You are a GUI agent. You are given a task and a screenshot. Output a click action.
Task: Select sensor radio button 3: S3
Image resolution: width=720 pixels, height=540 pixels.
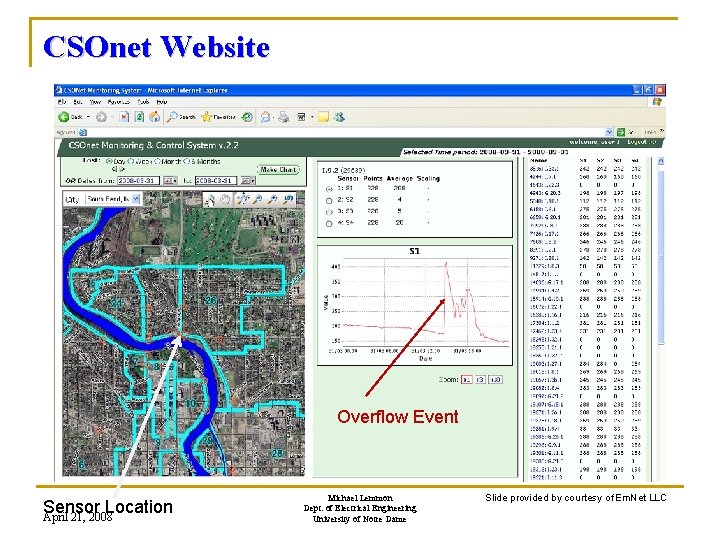click(329, 212)
